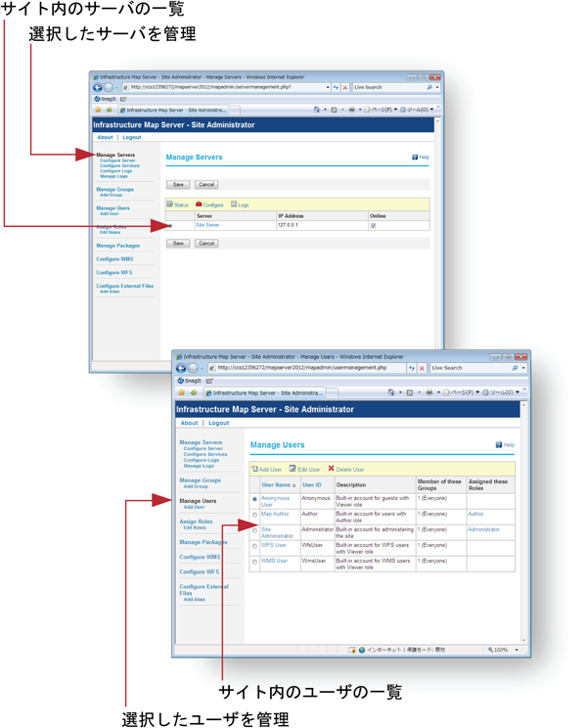
Task: Refresh the page in Manage Servers window
Action: pyautogui.click(x=336, y=87)
